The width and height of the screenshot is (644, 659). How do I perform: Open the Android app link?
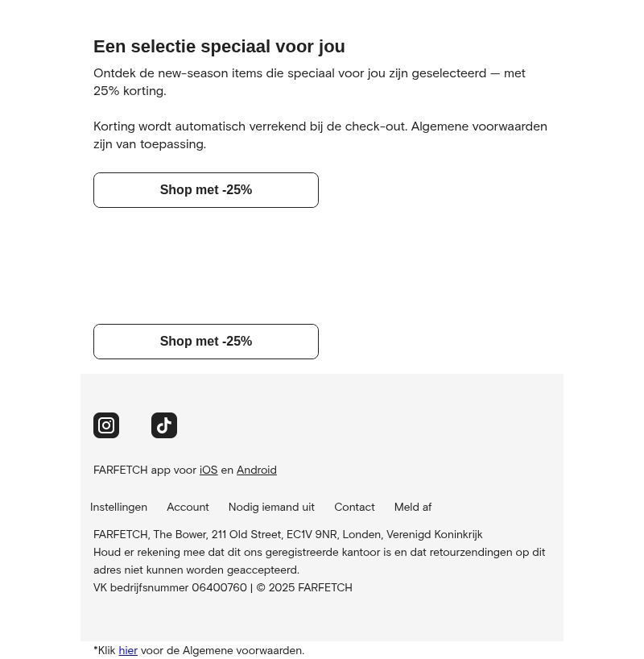[x=257, y=470]
